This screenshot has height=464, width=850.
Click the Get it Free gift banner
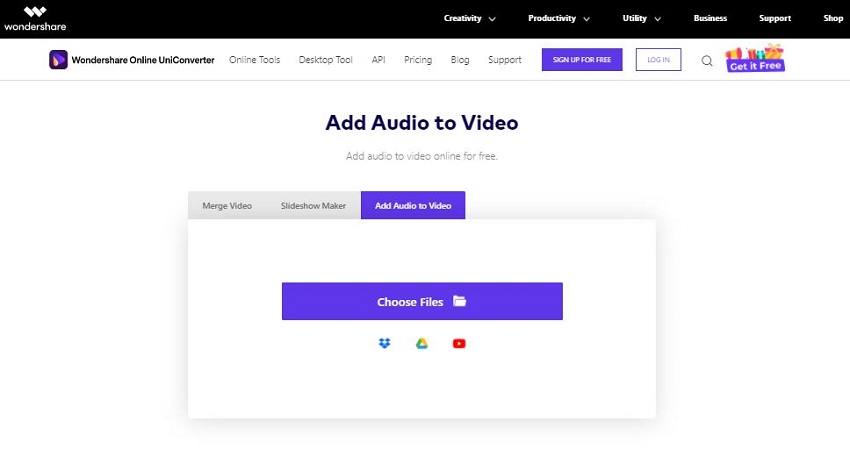pos(755,58)
